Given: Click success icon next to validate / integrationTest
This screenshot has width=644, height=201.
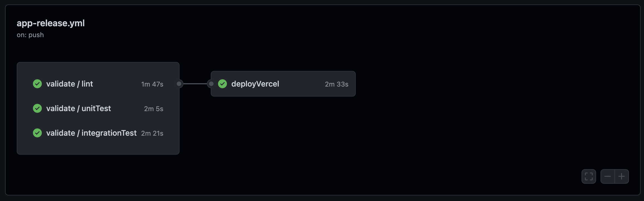Looking at the screenshot, I should click(37, 133).
